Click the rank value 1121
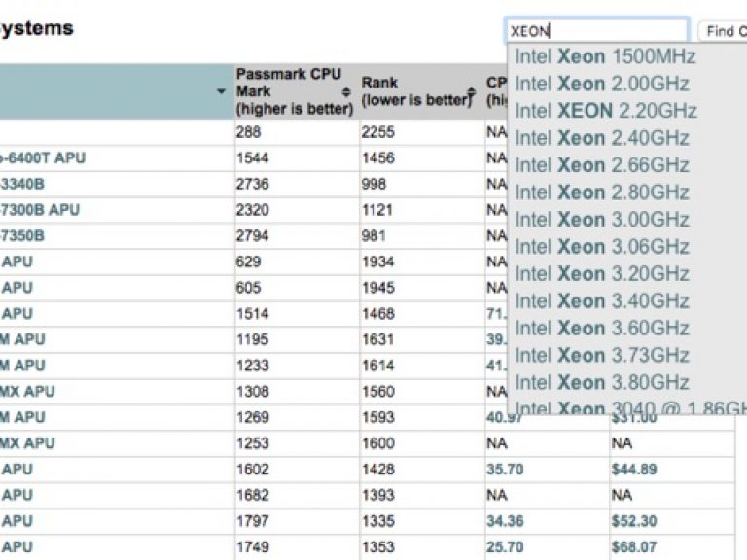This screenshot has height=560, width=747. click(376, 210)
